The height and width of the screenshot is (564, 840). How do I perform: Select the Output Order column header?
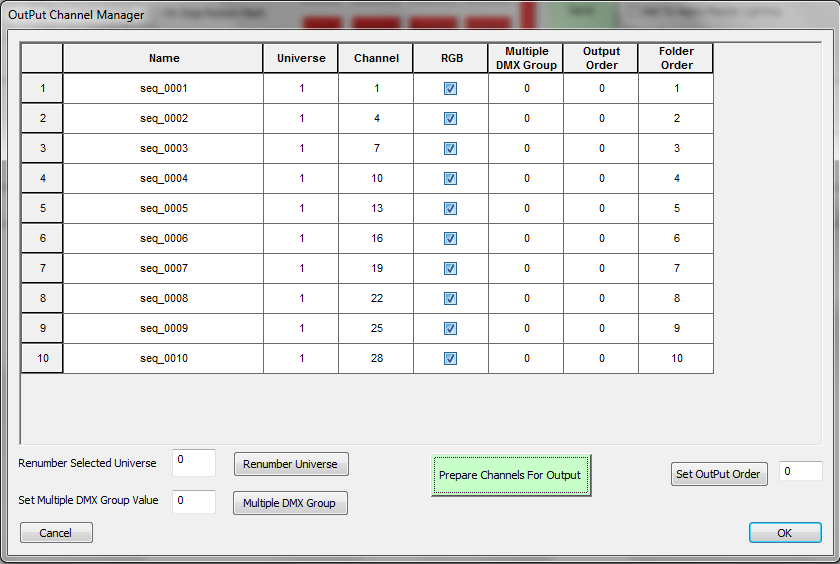[x=601, y=58]
